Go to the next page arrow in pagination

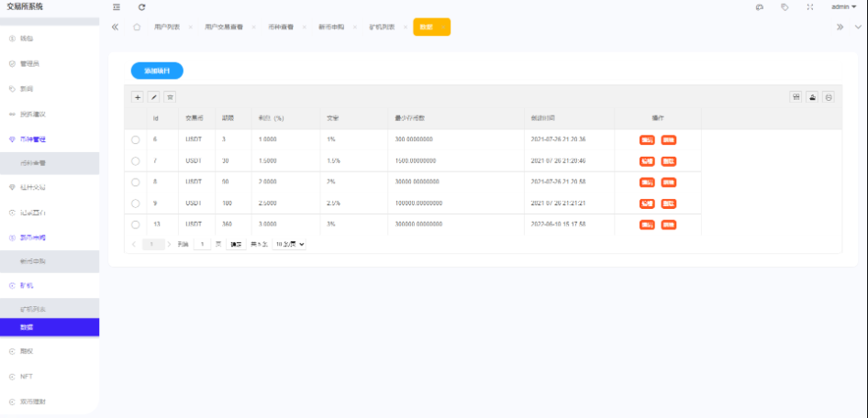[x=169, y=244]
